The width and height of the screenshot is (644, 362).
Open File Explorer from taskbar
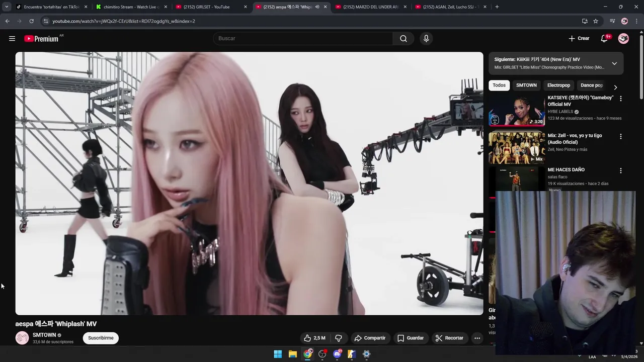tap(293, 354)
